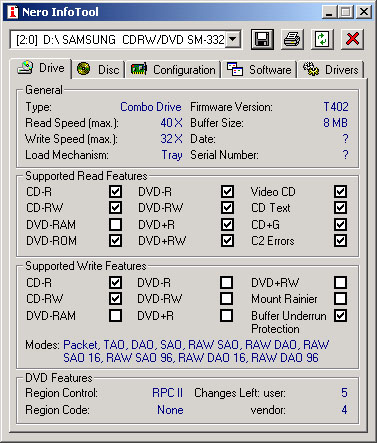The width and height of the screenshot is (377, 443).
Task: Toggle DVD+RW checkbox in Supported Write Features
Action: coord(340,282)
